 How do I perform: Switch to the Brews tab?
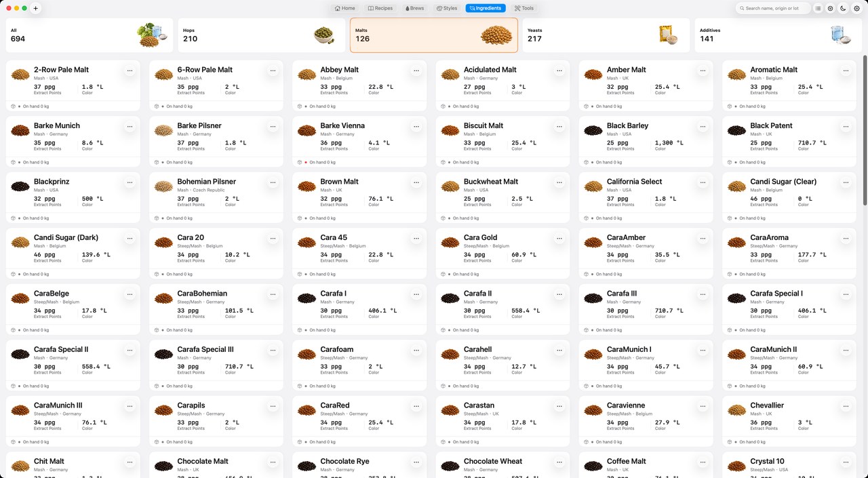(x=415, y=8)
